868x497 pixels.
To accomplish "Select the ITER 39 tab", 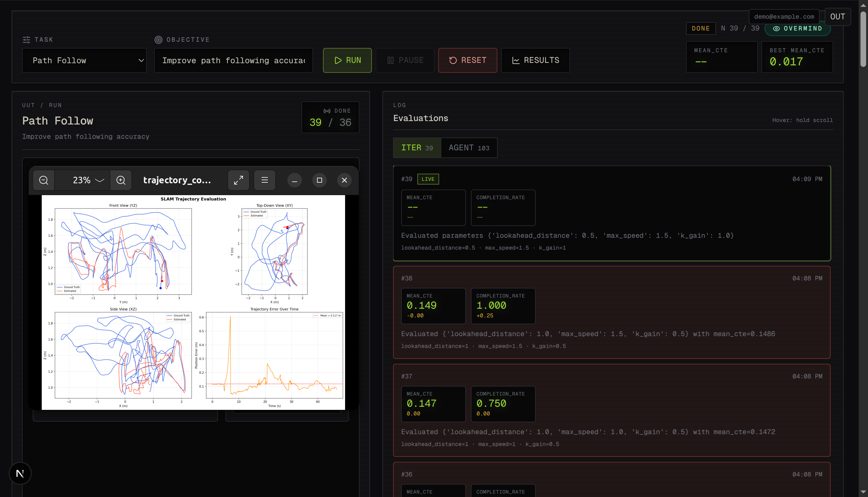I will [417, 148].
